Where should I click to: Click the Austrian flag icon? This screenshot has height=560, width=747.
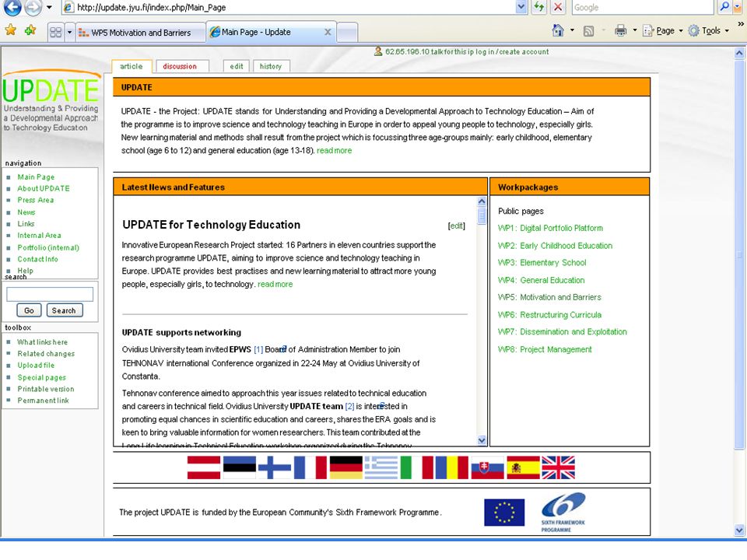point(204,467)
